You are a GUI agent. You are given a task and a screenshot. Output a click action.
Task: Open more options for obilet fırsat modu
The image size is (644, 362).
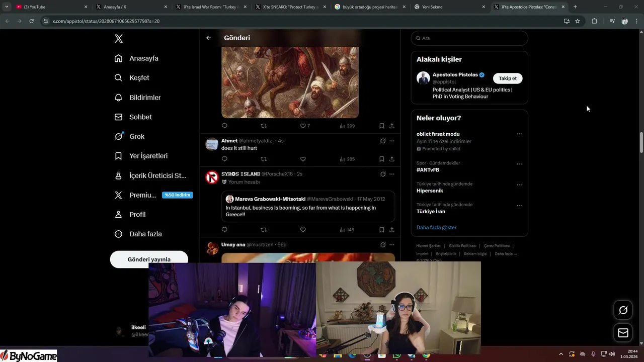click(519, 134)
